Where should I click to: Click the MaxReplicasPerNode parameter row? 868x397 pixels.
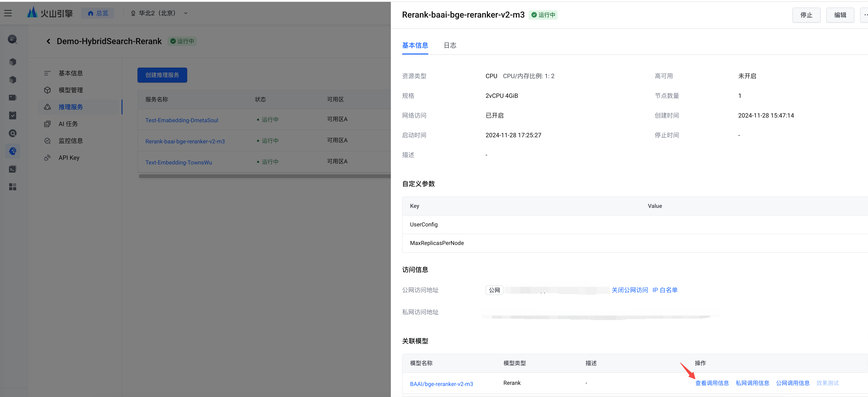635,243
